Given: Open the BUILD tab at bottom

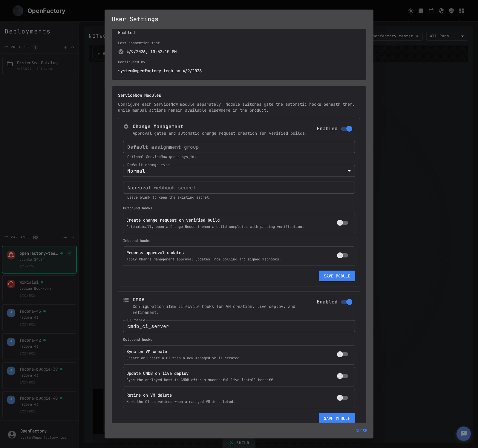Looking at the screenshot, I should (x=239, y=443).
